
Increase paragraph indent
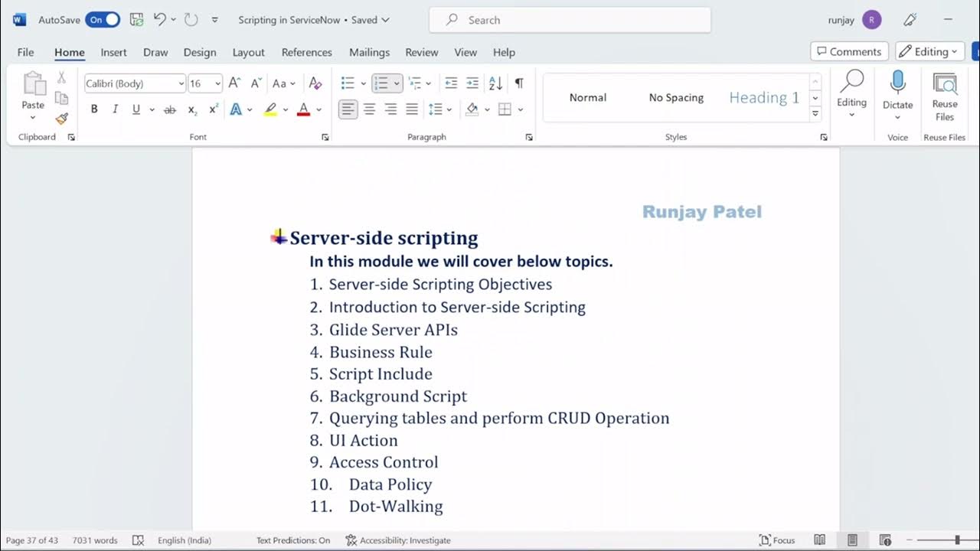[472, 83]
